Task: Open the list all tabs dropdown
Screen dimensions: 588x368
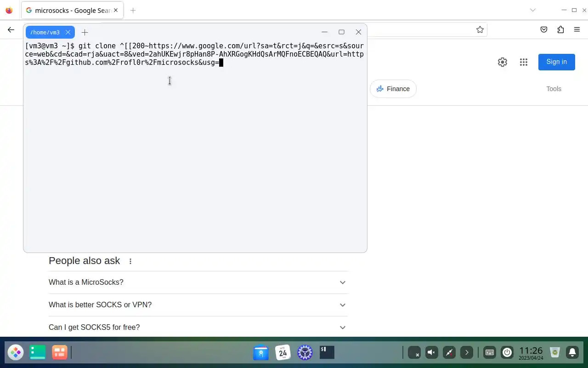Action: [x=533, y=10]
